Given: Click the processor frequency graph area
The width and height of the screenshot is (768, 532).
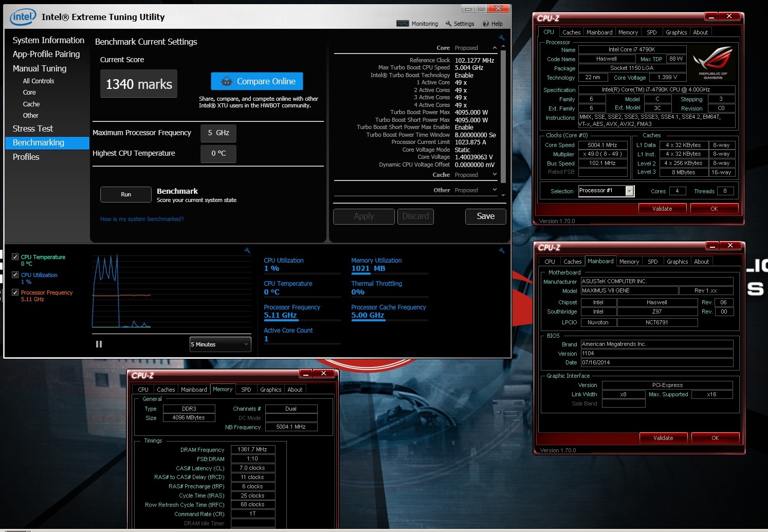Looking at the screenshot, I should click(171, 291).
